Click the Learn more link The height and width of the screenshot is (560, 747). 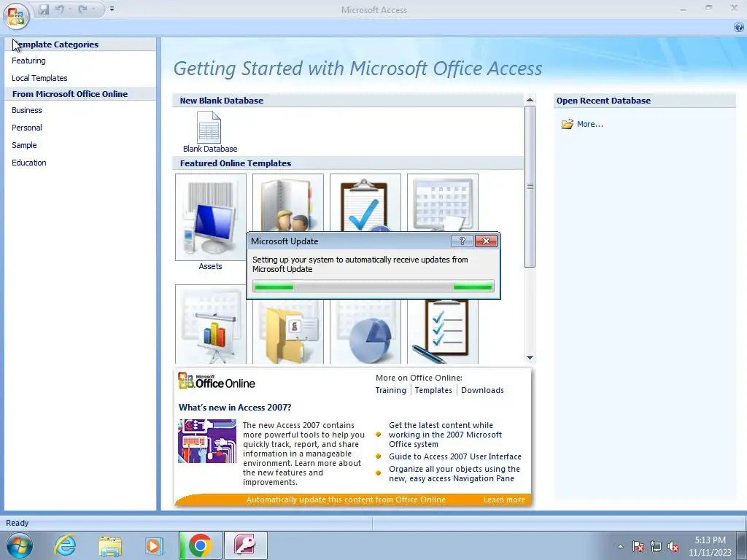tap(504, 499)
